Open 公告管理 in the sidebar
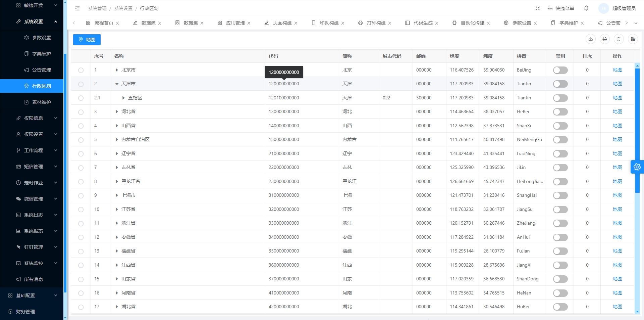 click(32, 70)
